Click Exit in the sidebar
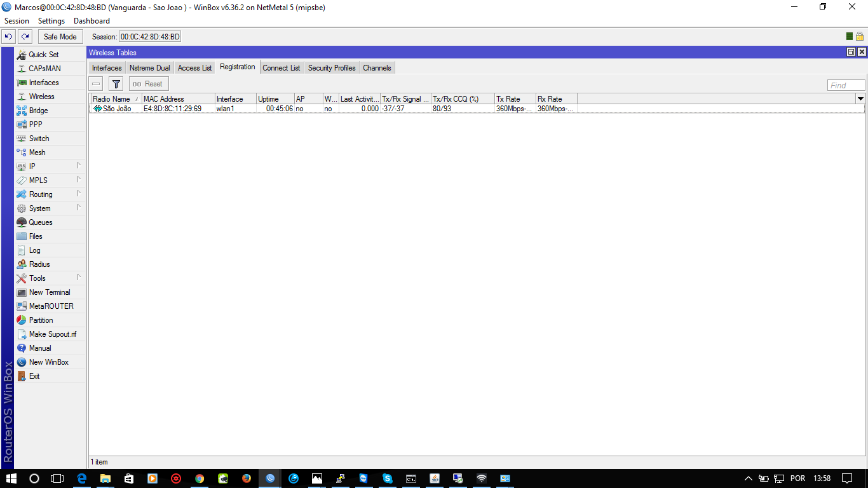This screenshot has width=868, height=488. click(50, 376)
